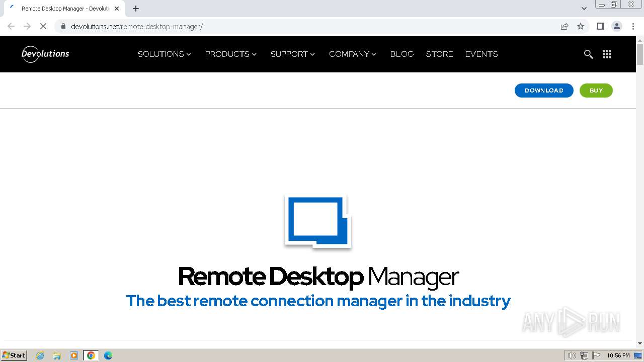
Task: Click the taskbar clock showing 10:56 PM
Action: (618, 355)
